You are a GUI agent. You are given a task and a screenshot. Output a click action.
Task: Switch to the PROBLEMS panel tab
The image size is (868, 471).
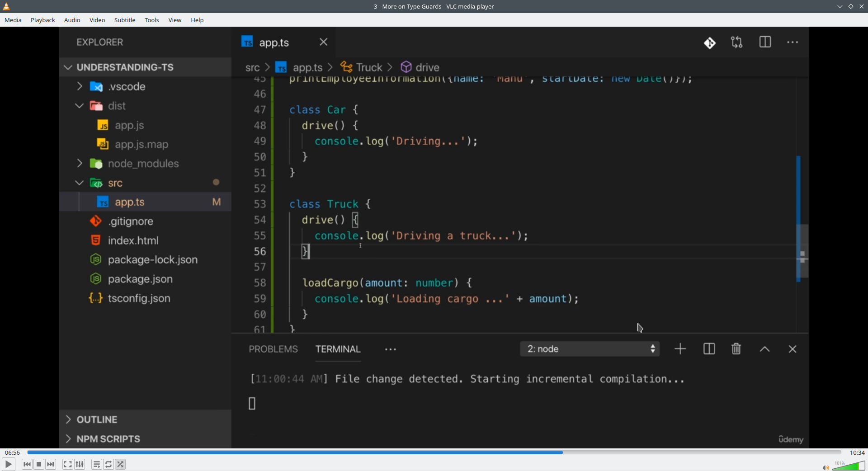(274, 349)
